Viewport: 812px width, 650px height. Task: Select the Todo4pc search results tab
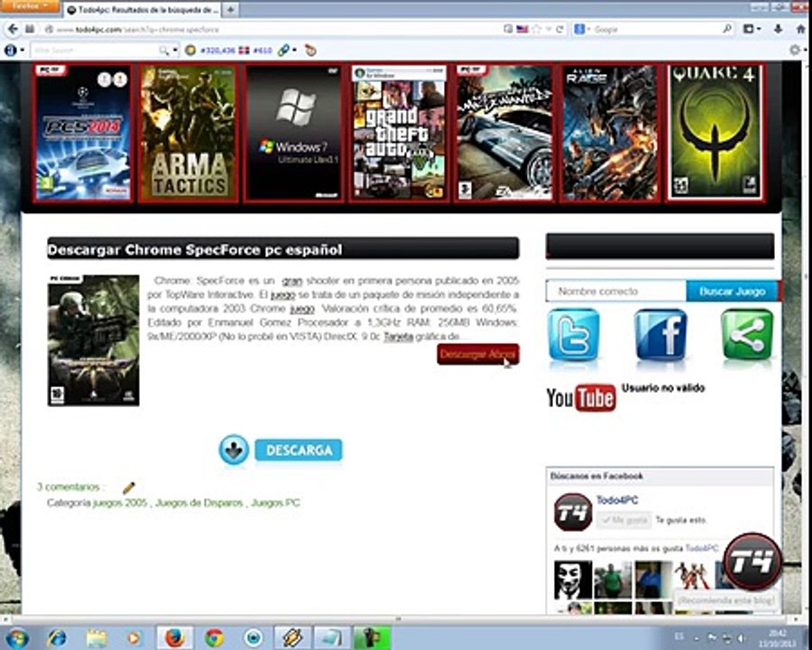(143, 9)
